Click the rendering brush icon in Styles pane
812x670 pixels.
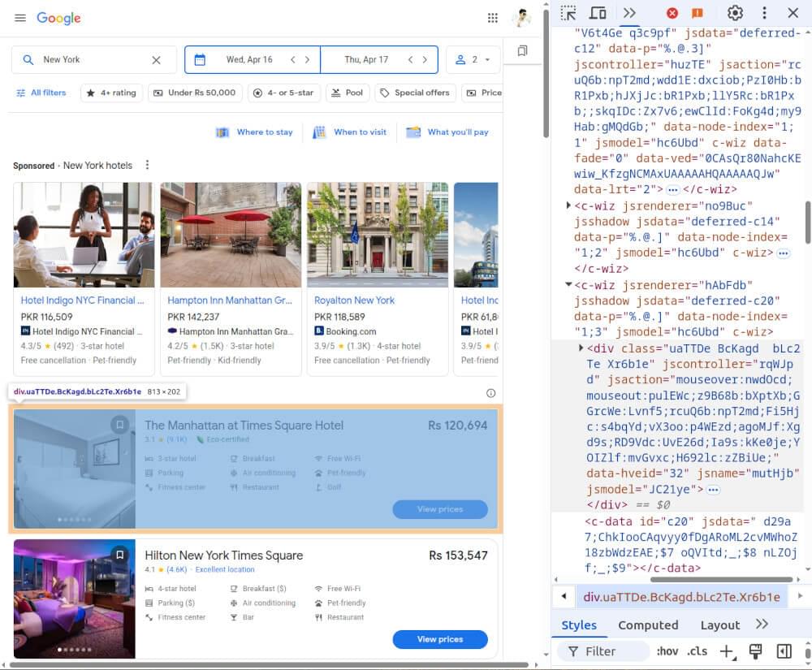pos(755,651)
